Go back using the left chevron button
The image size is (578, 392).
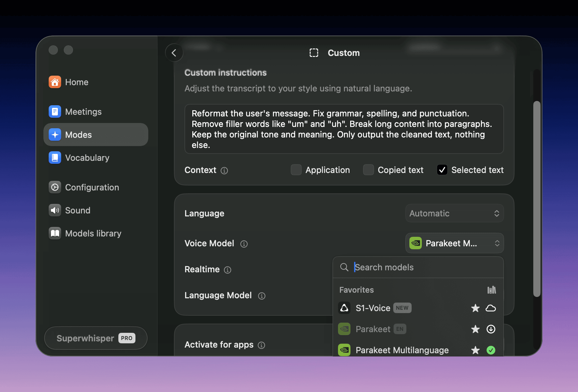174,53
